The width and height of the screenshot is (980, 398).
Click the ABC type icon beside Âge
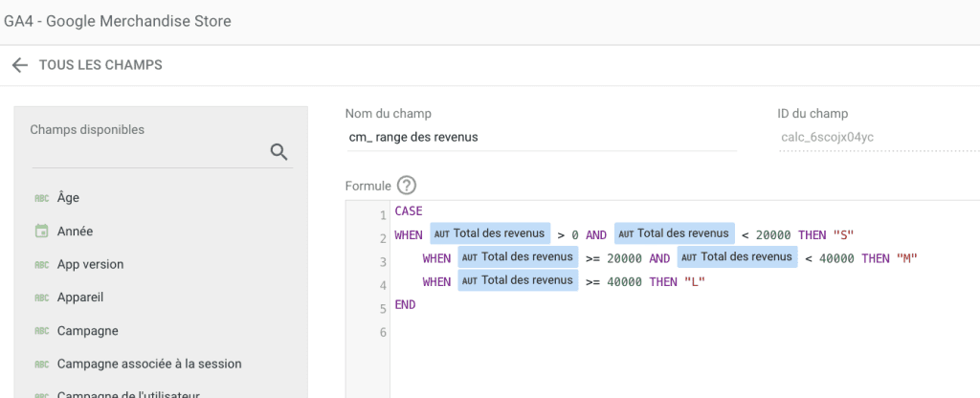[42, 199]
